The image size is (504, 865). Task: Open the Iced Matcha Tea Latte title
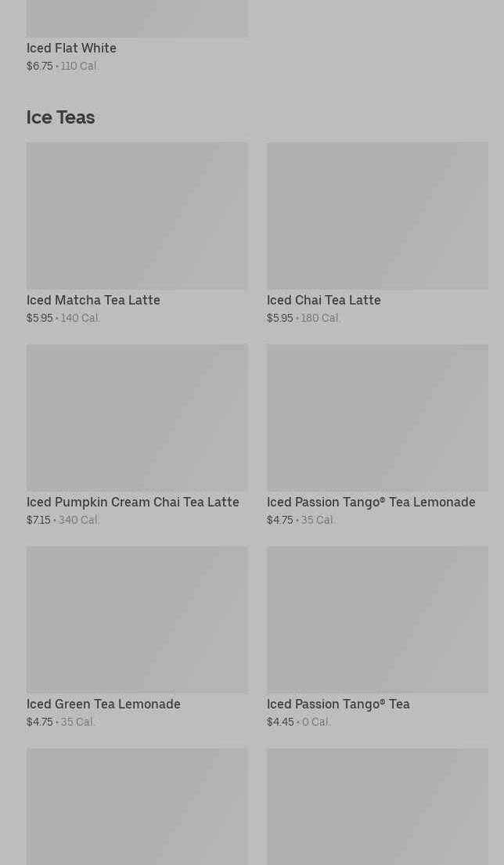[x=93, y=300]
